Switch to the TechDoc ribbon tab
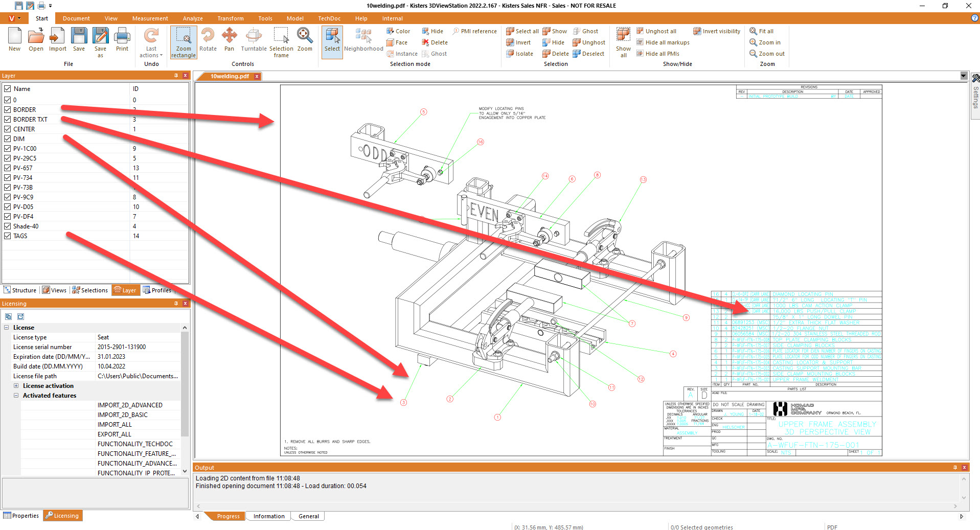This screenshot has height=530, width=980. [x=329, y=18]
